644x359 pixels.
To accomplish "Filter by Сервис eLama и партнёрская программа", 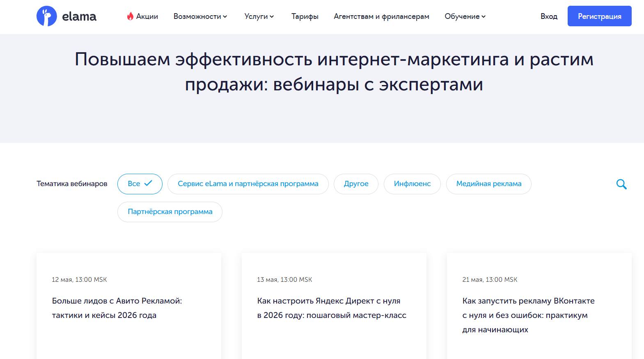I will [248, 184].
